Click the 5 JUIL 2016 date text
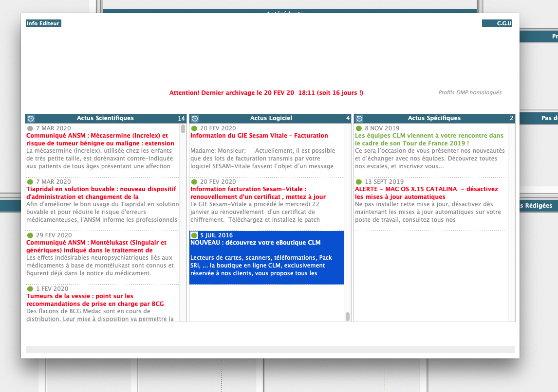Image resolution: width=558 pixels, height=392 pixels. (x=216, y=235)
